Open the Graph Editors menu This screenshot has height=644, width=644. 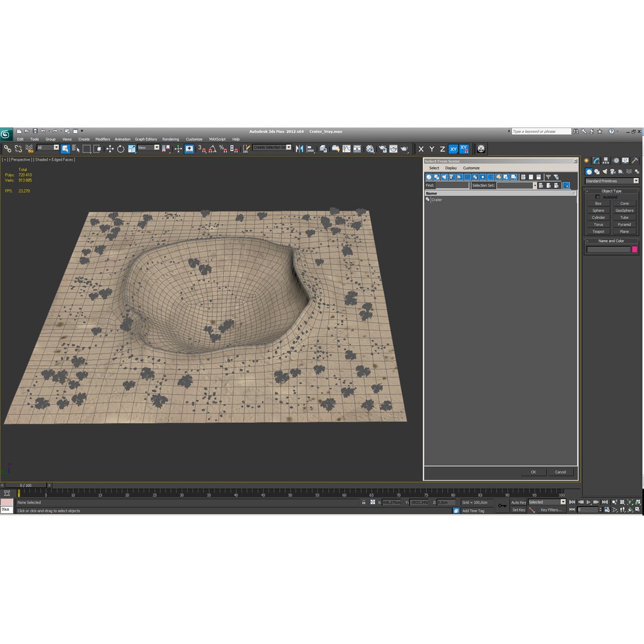click(x=146, y=139)
